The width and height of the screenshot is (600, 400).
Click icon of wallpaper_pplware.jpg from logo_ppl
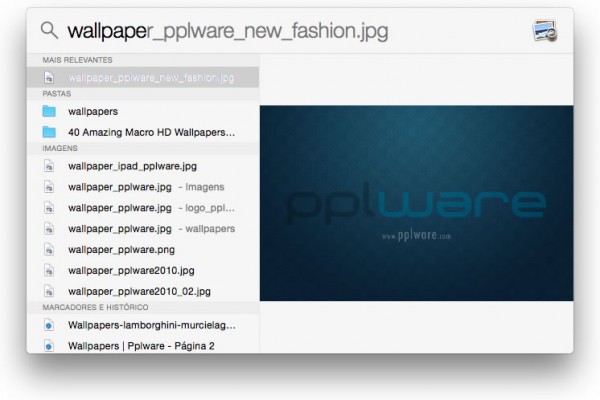tap(49, 208)
